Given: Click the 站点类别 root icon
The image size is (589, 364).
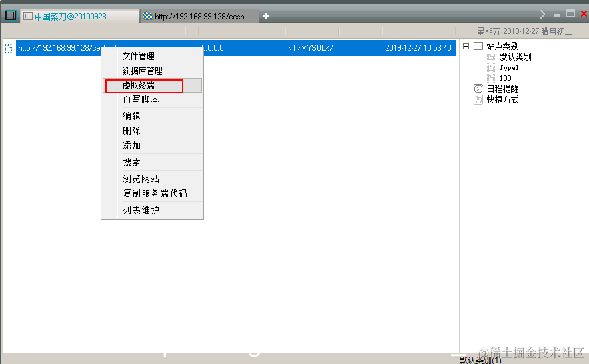Looking at the screenshot, I should [x=478, y=46].
